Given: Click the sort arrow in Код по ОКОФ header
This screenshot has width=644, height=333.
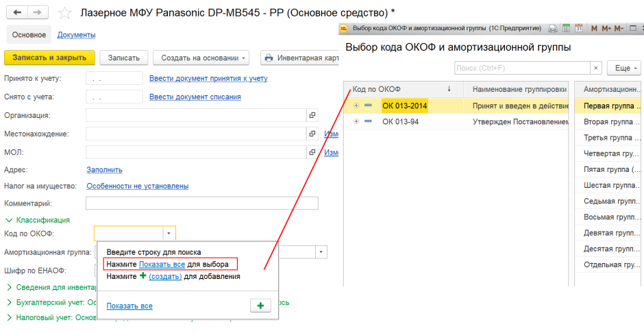Looking at the screenshot, I should (x=449, y=88).
